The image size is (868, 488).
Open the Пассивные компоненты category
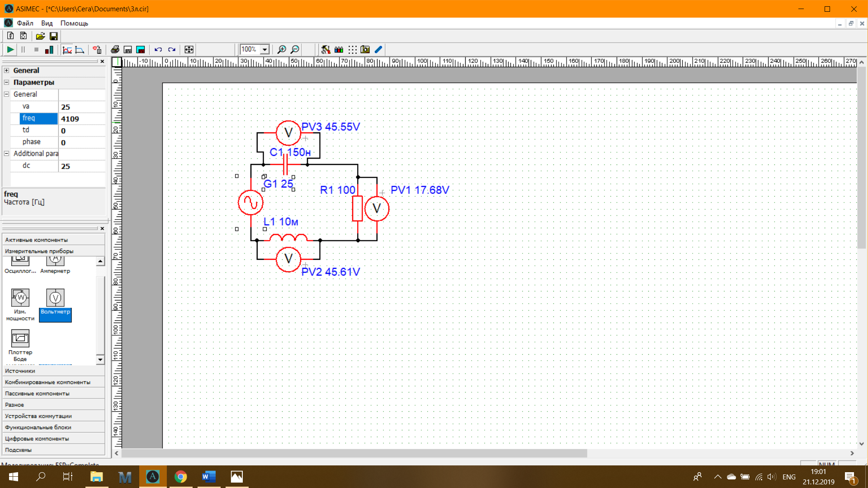point(53,394)
